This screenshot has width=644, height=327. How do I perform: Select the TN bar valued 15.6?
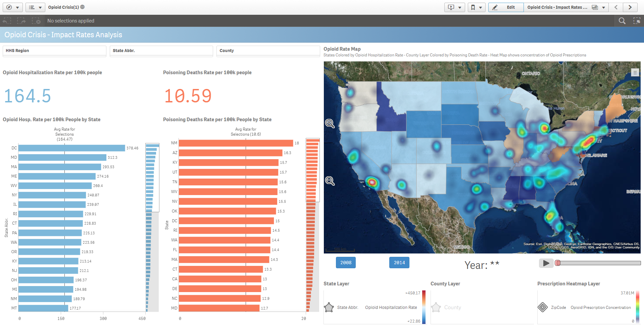[x=229, y=182]
